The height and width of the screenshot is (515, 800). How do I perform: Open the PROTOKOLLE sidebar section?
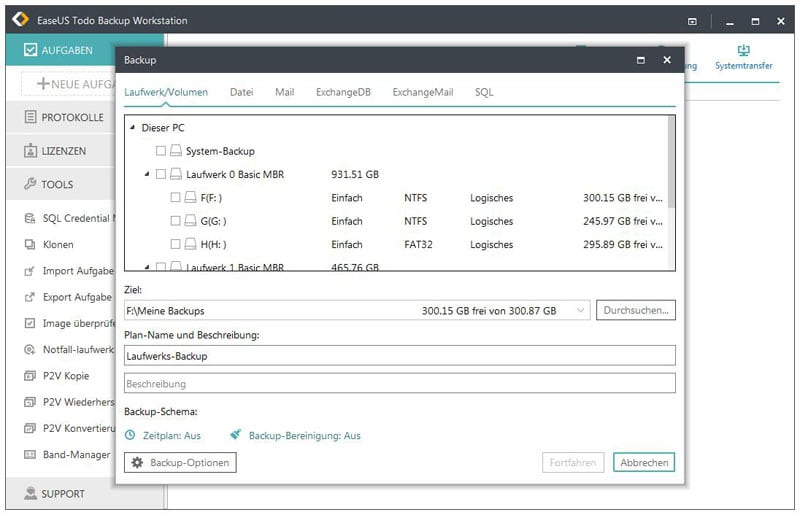click(61, 117)
